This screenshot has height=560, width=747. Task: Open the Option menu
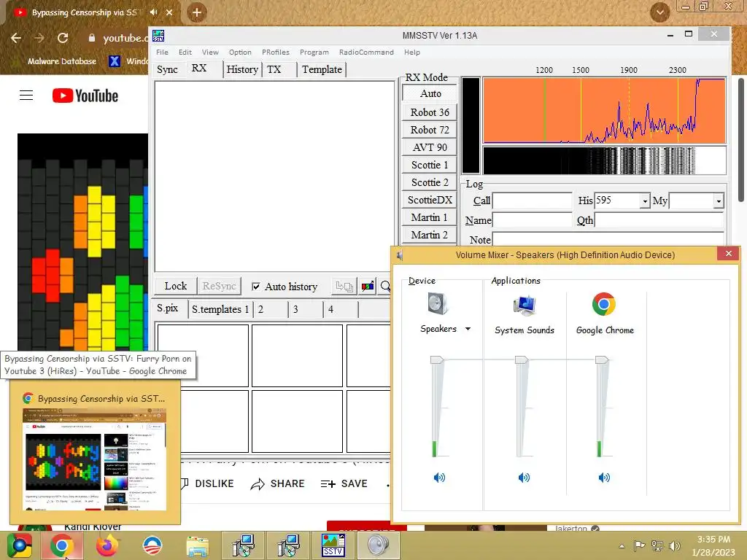pos(239,52)
